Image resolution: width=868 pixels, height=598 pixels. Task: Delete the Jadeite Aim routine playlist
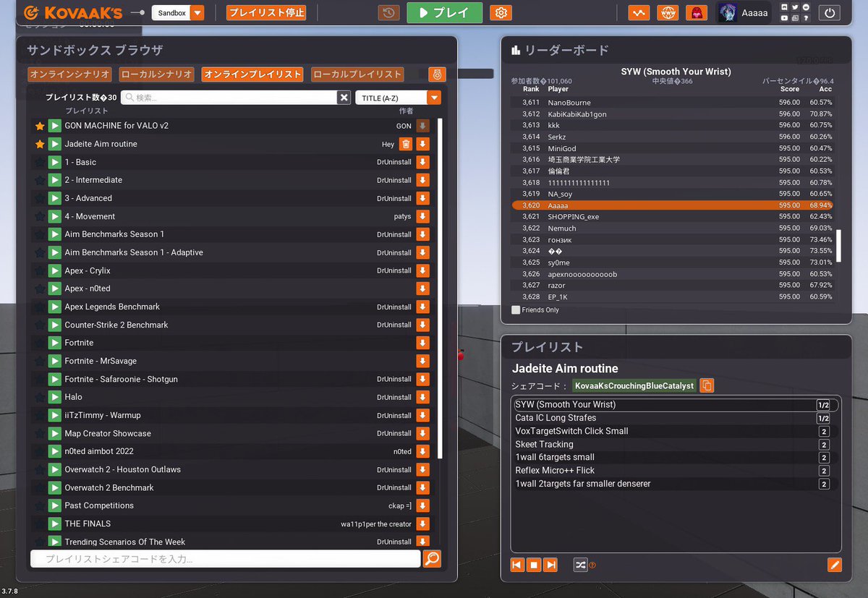(x=406, y=144)
